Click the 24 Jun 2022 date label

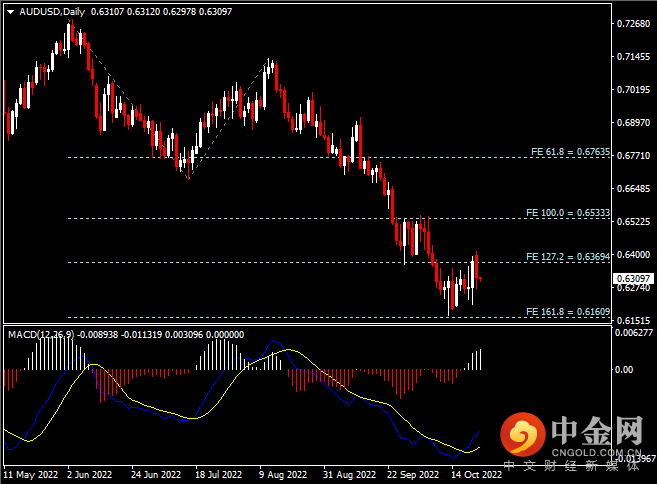(156, 475)
